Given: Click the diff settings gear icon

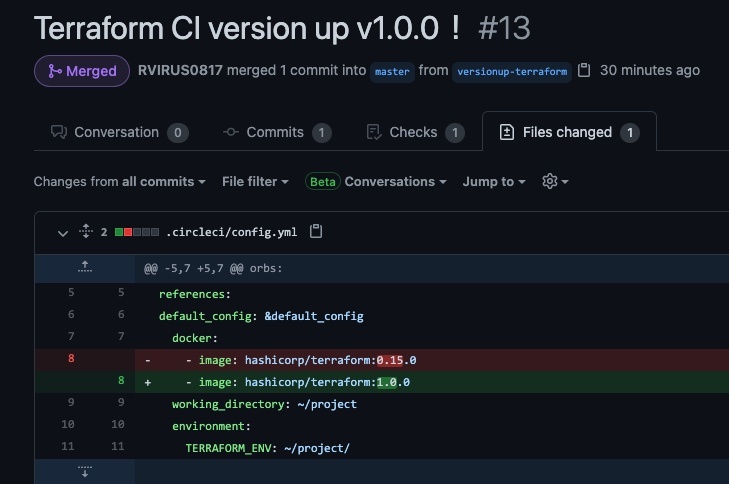Looking at the screenshot, I should [554, 181].
